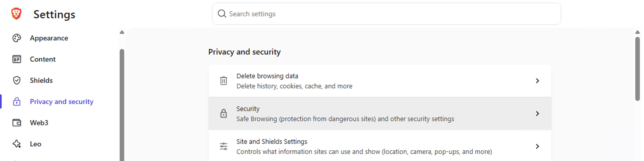Go to Web3 settings in sidebar
The image size is (644, 161).
point(39,123)
